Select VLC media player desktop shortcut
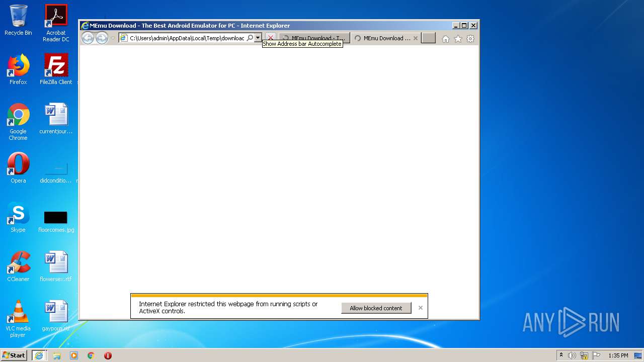The width and height of the screenshot is (644, 362). pyautogui.click(x=18, y=319)
